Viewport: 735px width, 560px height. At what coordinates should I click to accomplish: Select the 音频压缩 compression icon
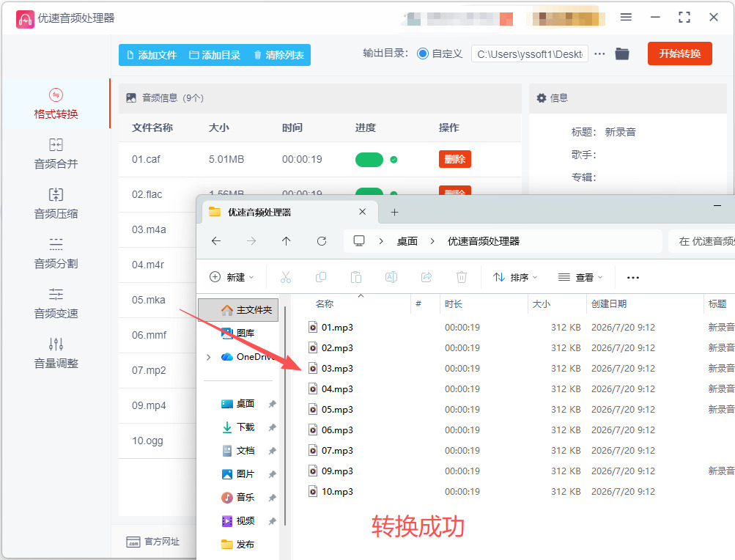tap(56, 194)
